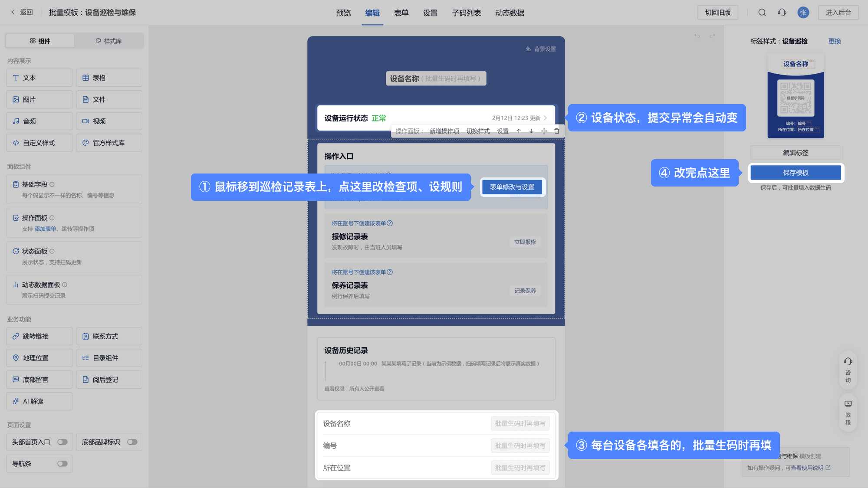Add the 表格 table component
Viewport: 868px width, 488px height.
[109, 78]
